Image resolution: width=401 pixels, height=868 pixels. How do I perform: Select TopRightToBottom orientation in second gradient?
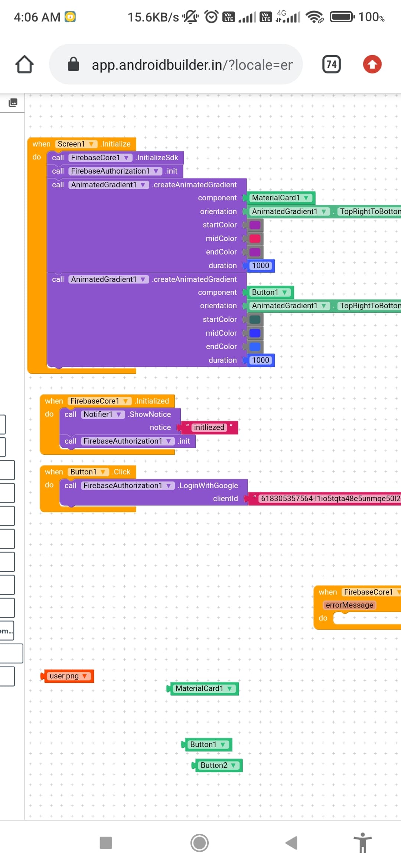click(x=370, y=306)
